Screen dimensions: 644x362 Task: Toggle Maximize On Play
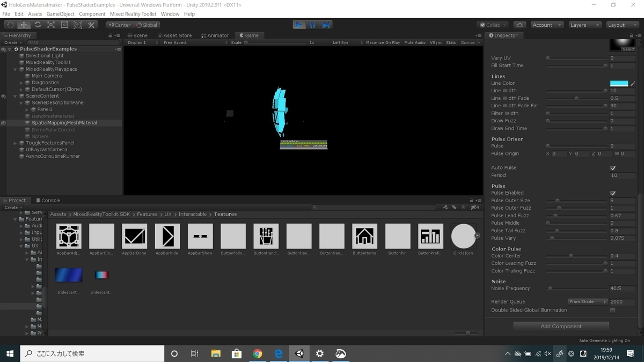(383, 42)
